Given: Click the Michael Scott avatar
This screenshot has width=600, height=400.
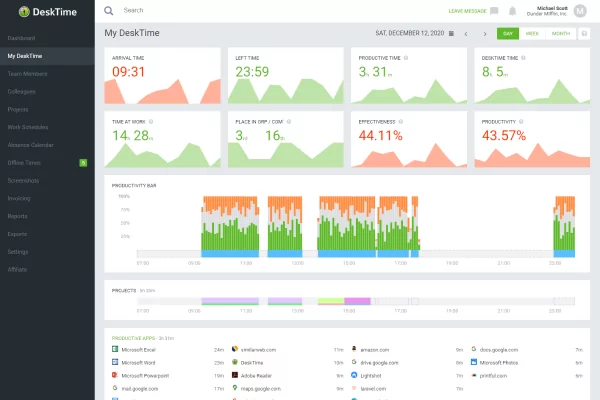Looking at the screenshot, I should tap(580, 11).
